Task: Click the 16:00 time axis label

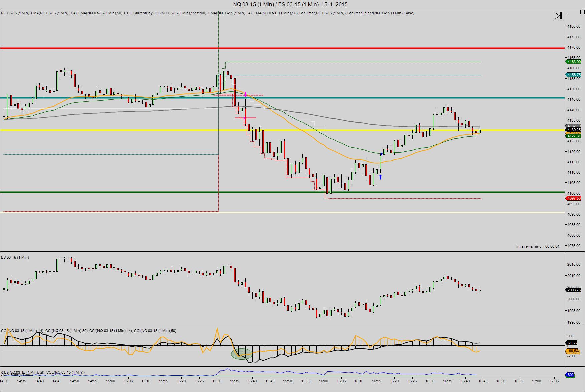Action: click(323, 381)
